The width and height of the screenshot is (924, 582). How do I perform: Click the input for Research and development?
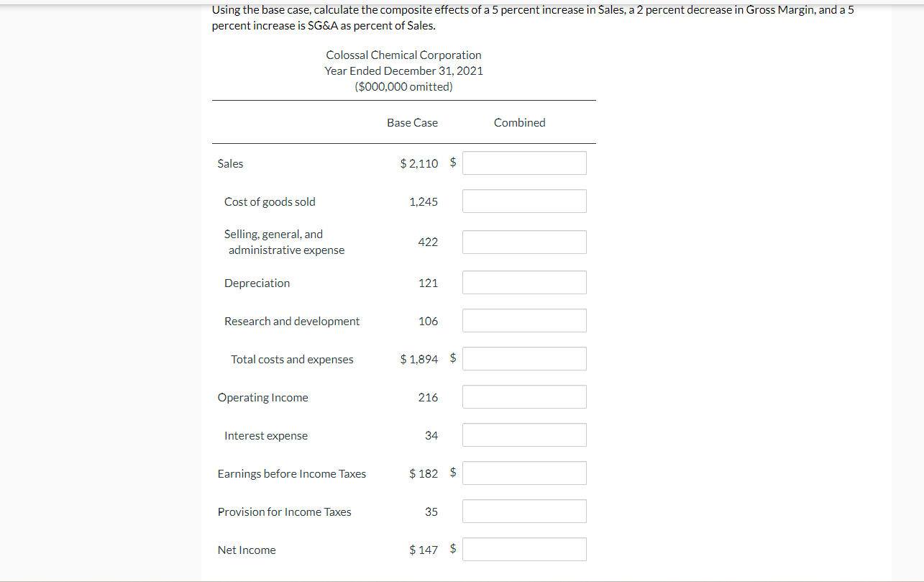pyautogui.click(x=524, y=320)
